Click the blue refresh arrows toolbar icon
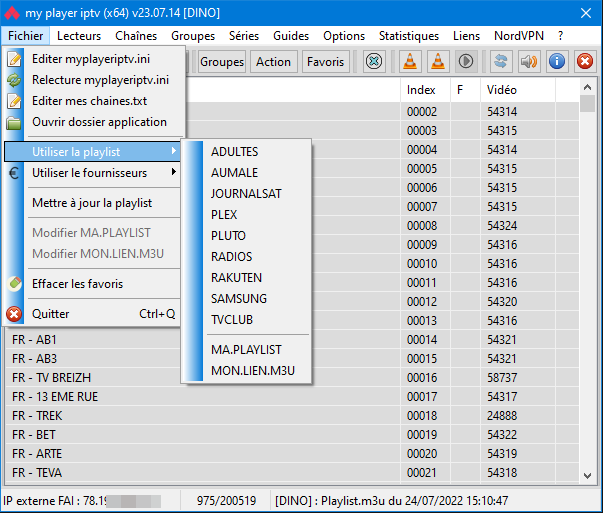The height and width of the screenshot is (513, 603). (x=501, y=62)
